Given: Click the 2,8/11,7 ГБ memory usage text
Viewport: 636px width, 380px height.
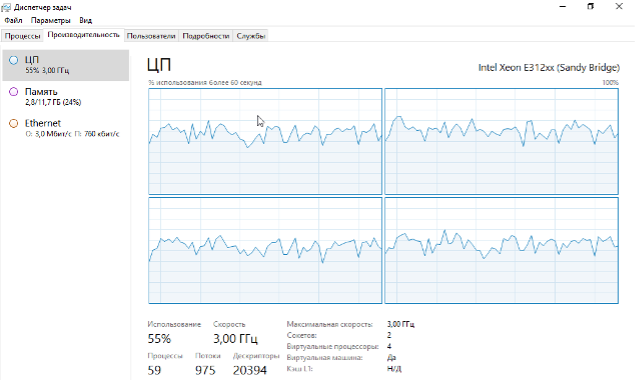Looking at the screenshot, I should click(x=53, y=102).
